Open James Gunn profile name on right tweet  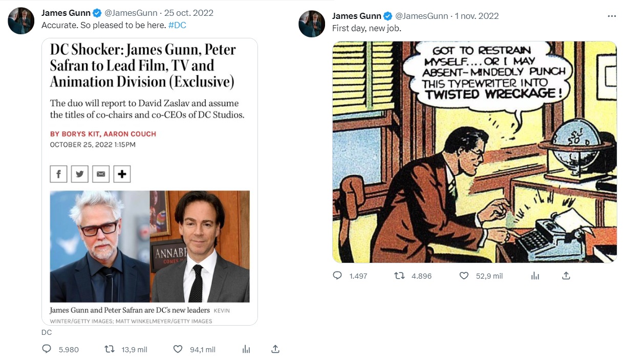(x=356, y=16)
